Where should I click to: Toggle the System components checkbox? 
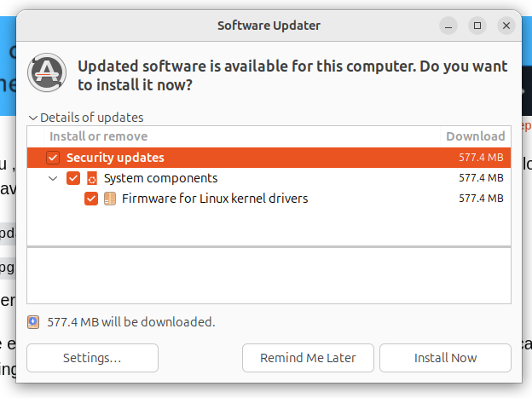click(x=73, y=178)
